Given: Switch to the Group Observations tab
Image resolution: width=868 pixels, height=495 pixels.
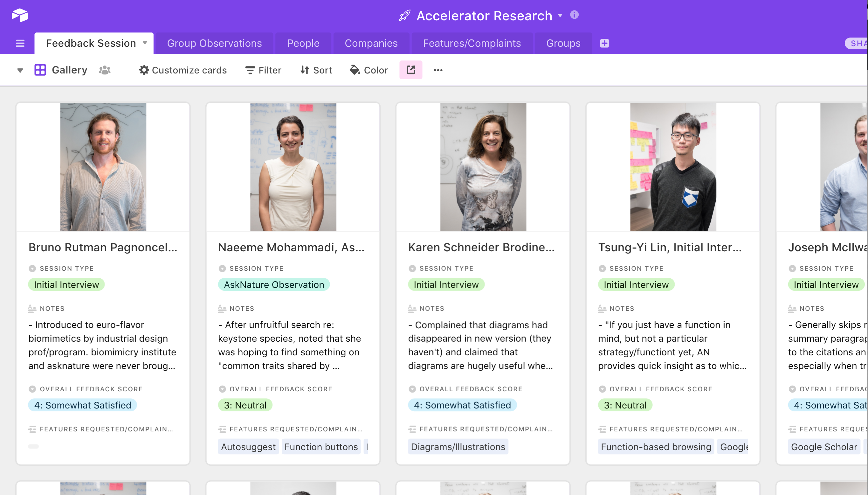Looking at the screenshot, I should (x=214, y=43).
